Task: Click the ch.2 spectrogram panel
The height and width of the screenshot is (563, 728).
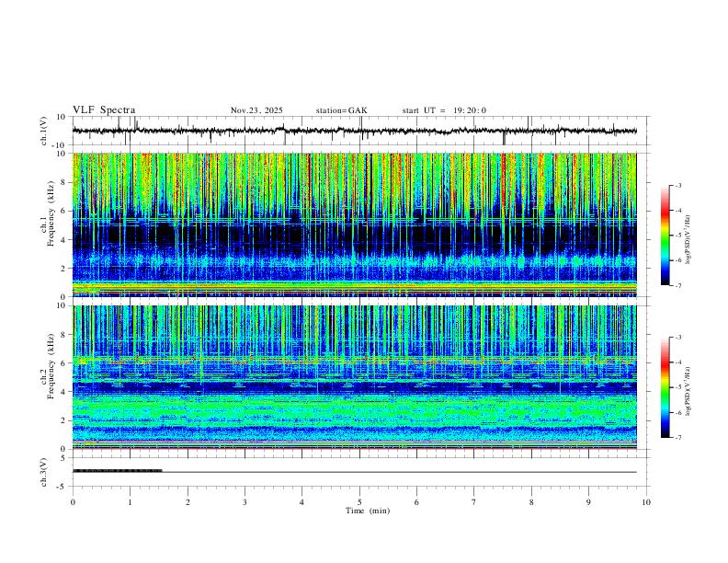Action: (355, 377)
